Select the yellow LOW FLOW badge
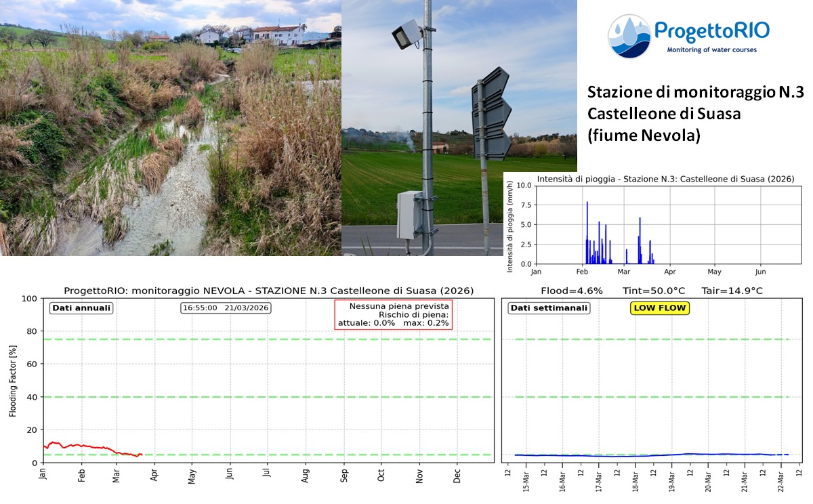The image size is (813, 504). point(659,308)
